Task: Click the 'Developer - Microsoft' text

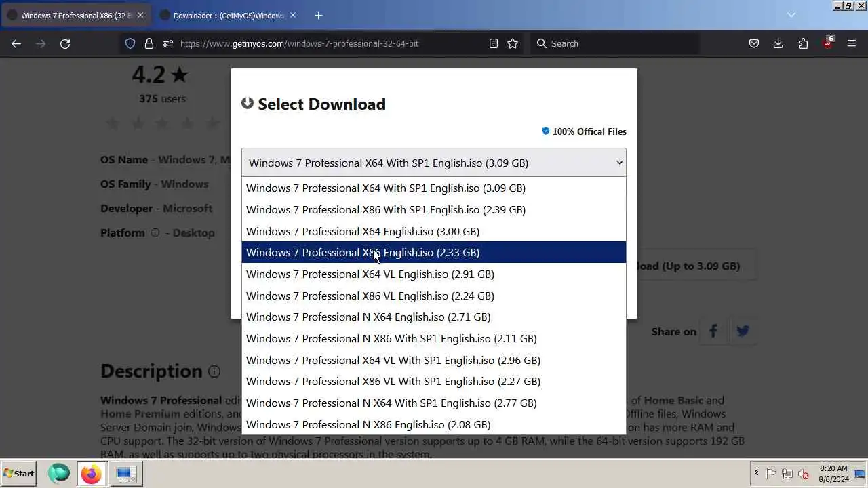Action: (x=156, y=208)
